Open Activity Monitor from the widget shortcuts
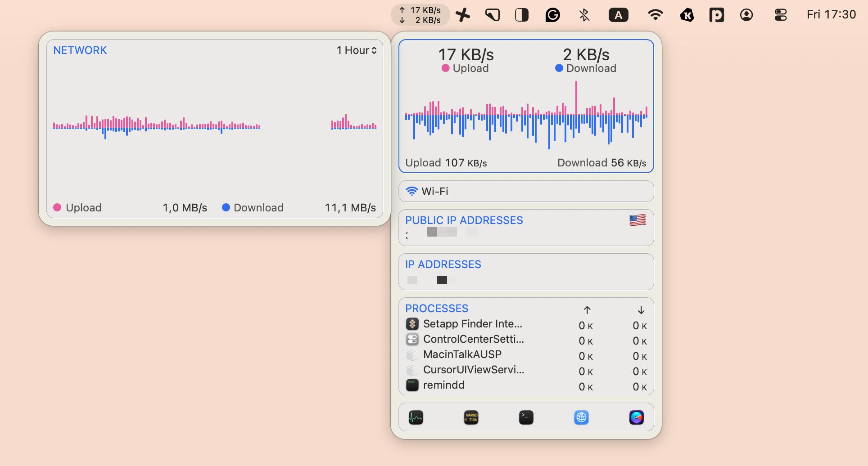 [416, 417]
